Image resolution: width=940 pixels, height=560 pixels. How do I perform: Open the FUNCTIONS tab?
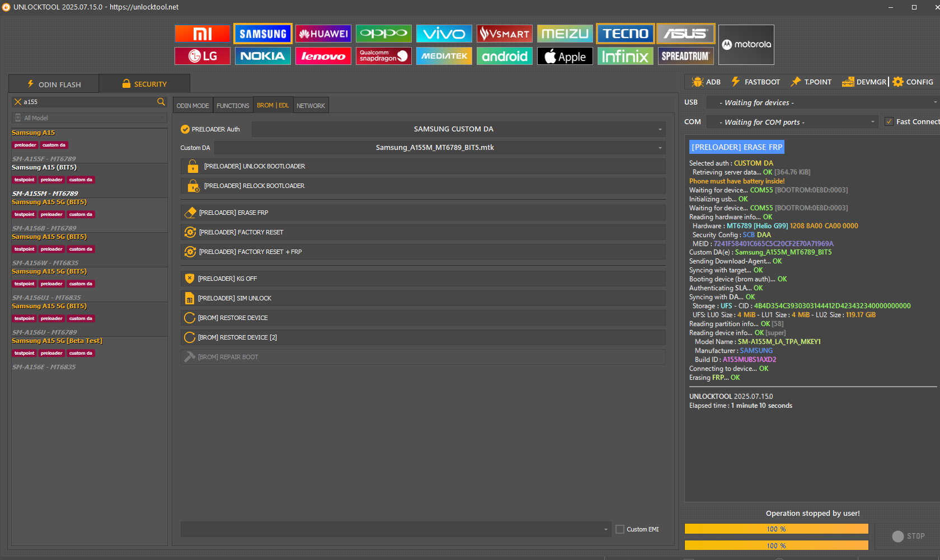coord(233,106)
